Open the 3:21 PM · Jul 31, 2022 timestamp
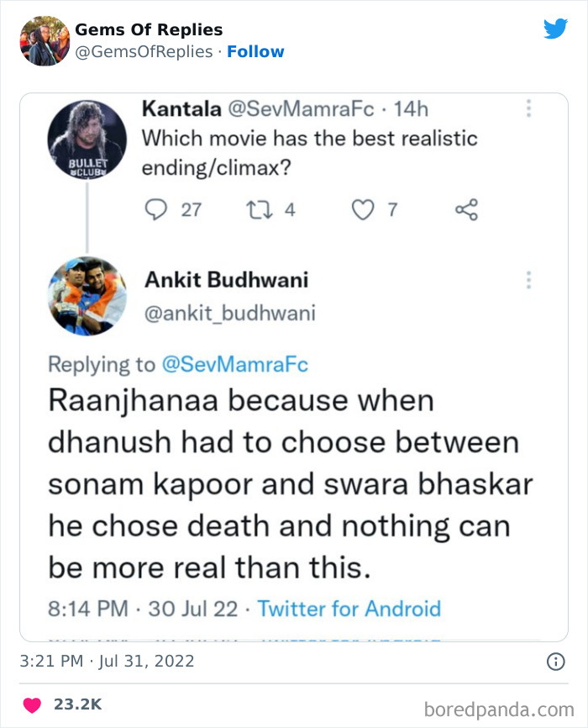This screenshot has width=588, height=728. click(107, 662)
